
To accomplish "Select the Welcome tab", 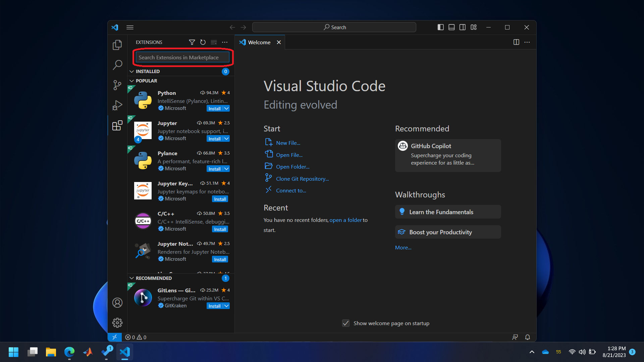I will click(x=259, y=42).
